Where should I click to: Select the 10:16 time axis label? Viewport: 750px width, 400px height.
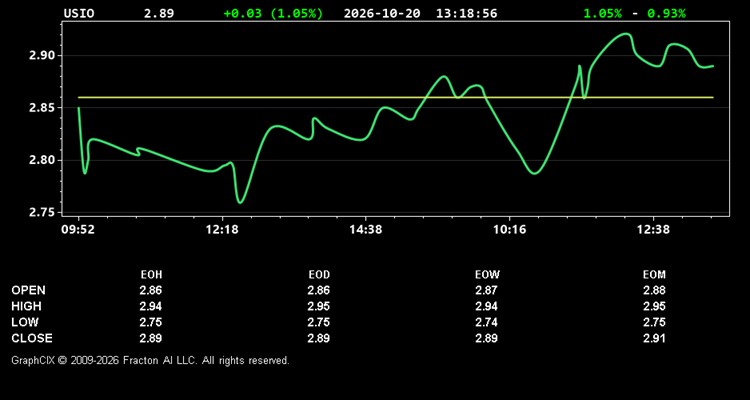click(509, 230)
